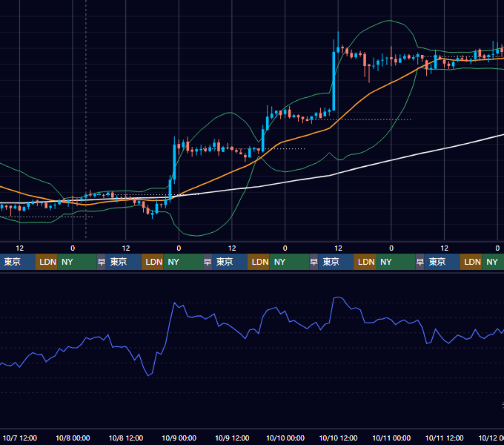
Task: Click the 10/9 00:00 time axis label
Action: coord(179,438)
